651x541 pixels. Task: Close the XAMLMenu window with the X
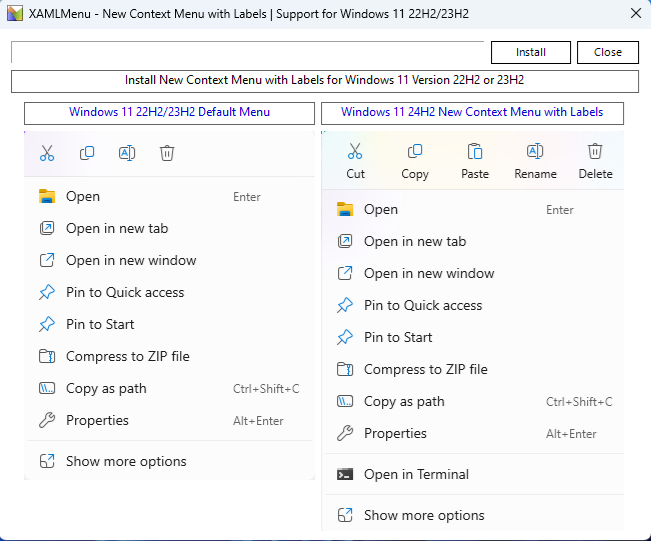636,13
